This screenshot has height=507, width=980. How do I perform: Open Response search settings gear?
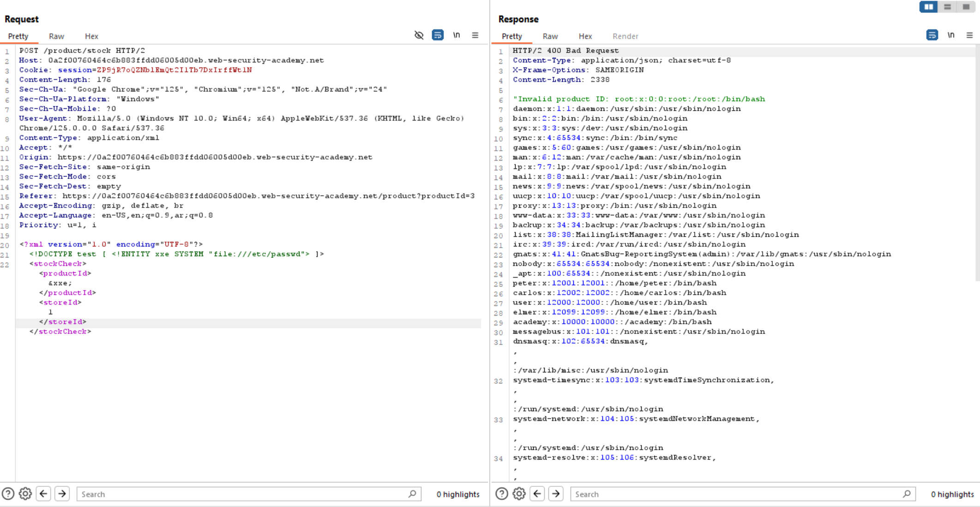519,494
